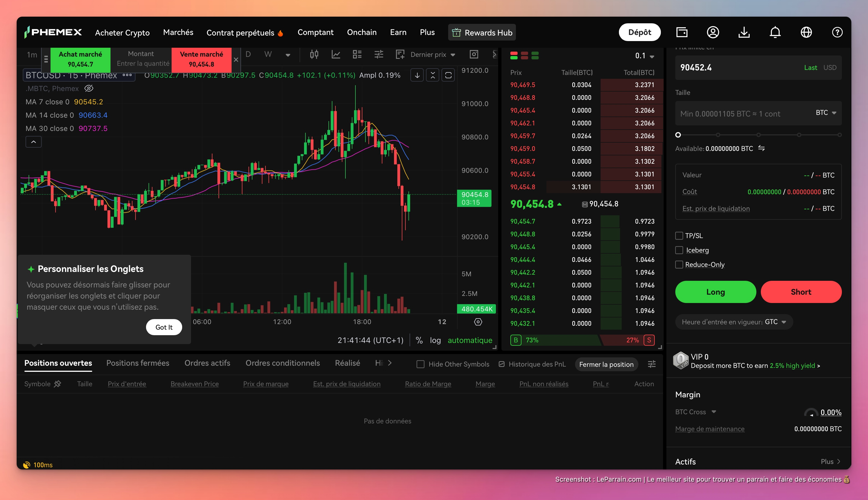Show asks-only order book view

pyautogui.click(x=524, y=55)
